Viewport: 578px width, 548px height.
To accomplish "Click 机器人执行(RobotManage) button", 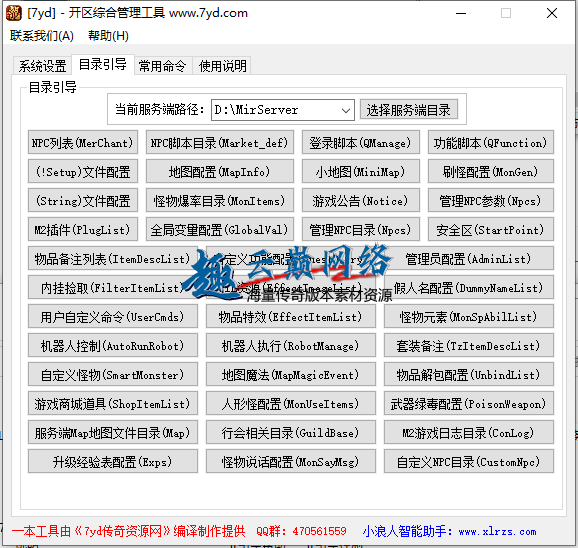I will tap(291, 346).
